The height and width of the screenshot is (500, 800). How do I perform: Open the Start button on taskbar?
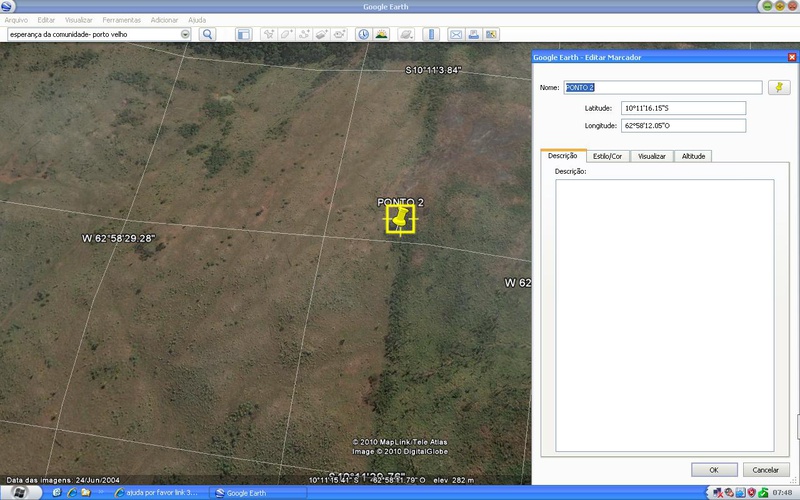pyautogui.click(x=21, y=492)
